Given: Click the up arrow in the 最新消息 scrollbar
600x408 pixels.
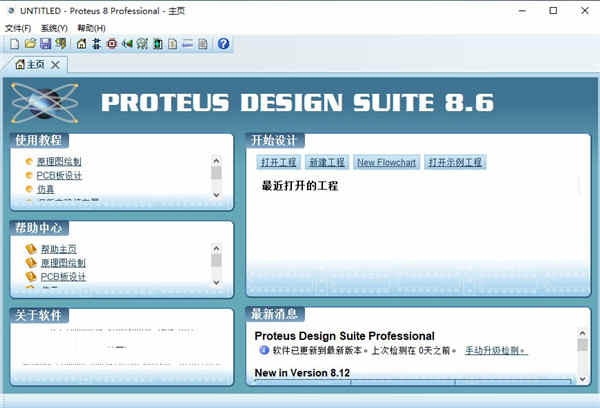Looking at the screenshot, I should click(x=582, y=333).
